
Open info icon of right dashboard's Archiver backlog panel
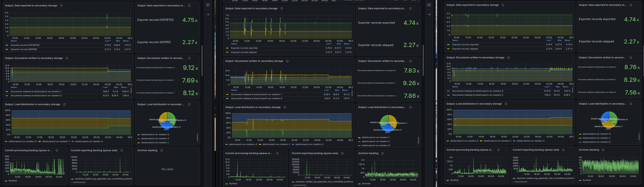603,150
